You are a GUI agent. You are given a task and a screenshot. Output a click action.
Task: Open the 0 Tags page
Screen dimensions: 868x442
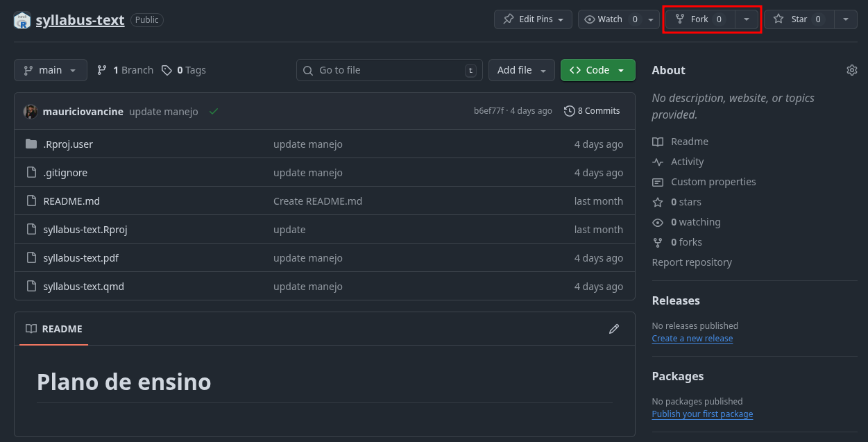coord(184,70)
